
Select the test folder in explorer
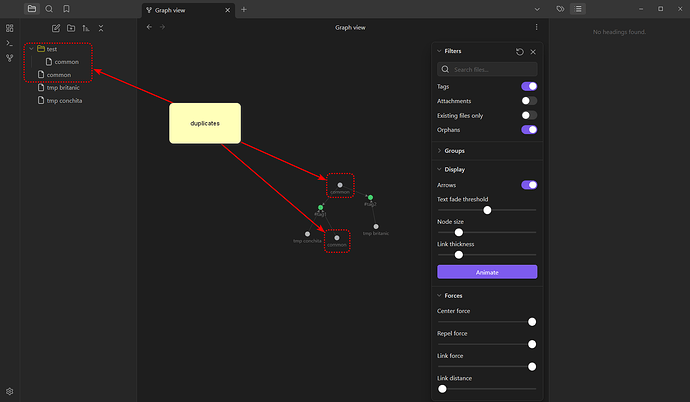tap(52, 49)
